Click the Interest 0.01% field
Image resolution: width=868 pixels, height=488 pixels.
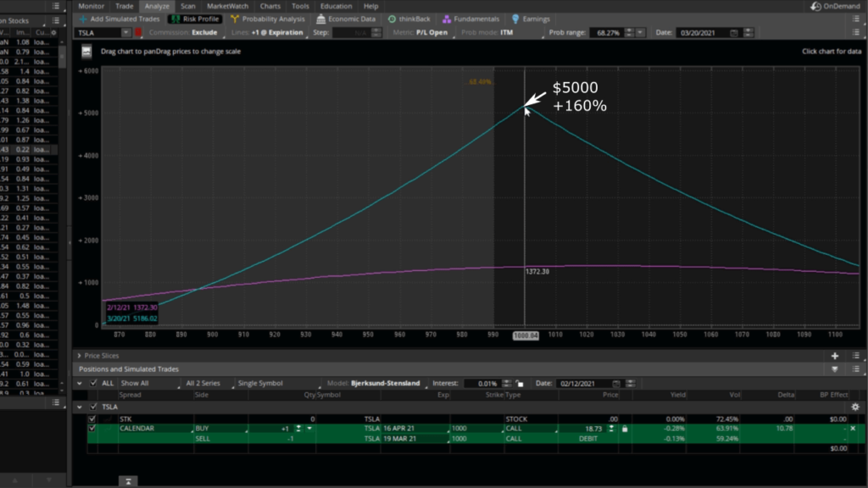(x=482, y=383)
